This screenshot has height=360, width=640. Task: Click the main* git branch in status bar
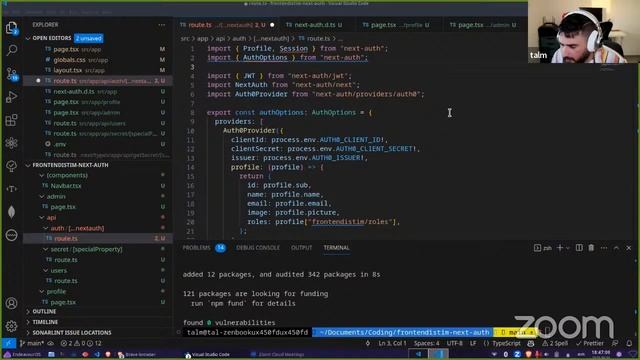pos(32,343)
